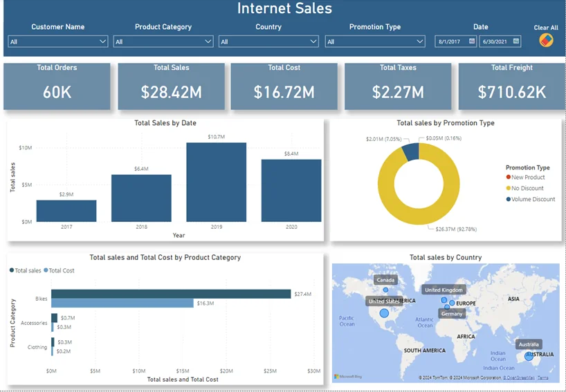Select the United States bubble on the map
The height and width of the screenshot is (392, 566).
(x=384, y=312)
